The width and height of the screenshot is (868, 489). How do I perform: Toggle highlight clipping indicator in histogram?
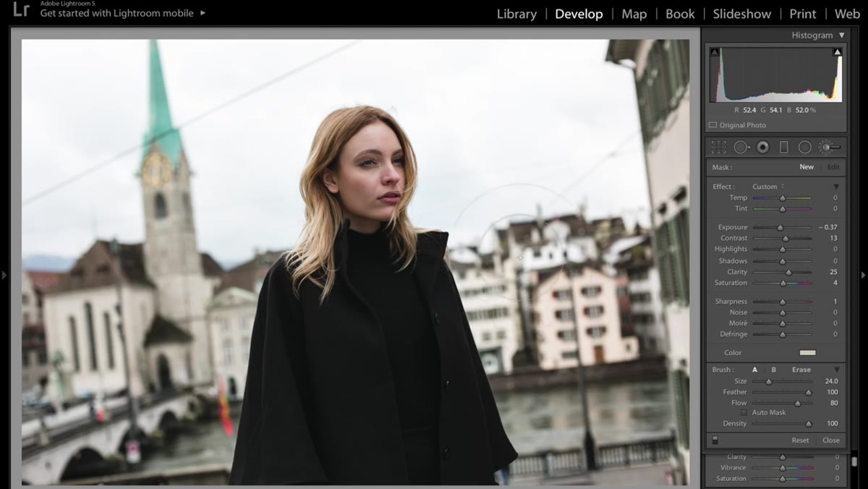coord(837,52)
